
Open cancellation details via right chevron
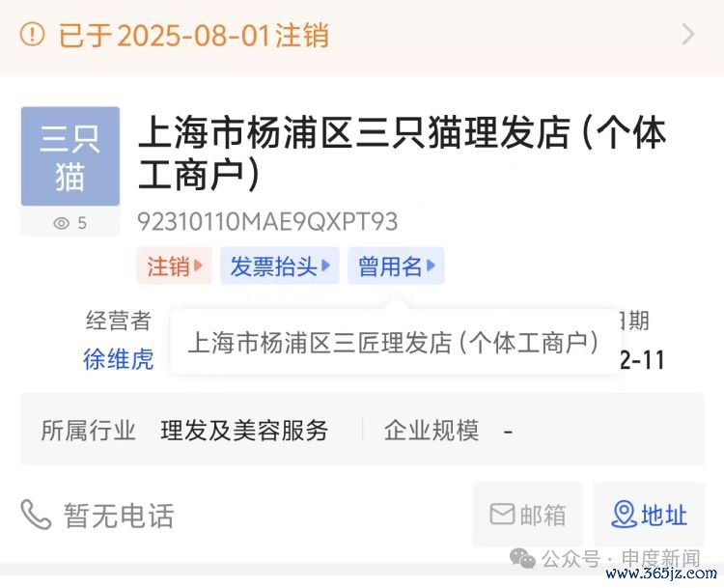tap(688, 34)
